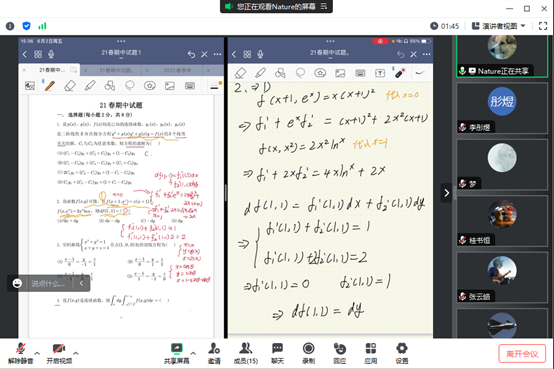The image size is (554, 369).
Task: Click the red leave meeting button
Action: tap(522, 353)
